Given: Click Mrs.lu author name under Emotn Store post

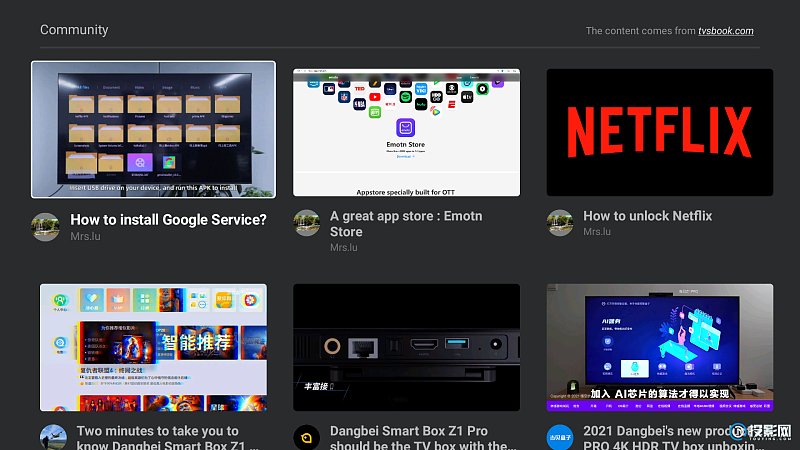Looking at the screenshot, I should click(x=343, y=247).
